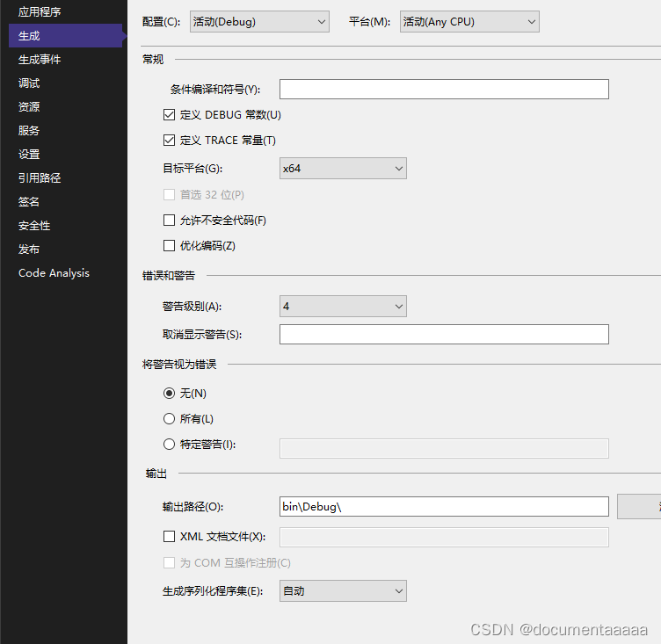Open the 安全性 page

pyautogui.click(x=34, y=226)
